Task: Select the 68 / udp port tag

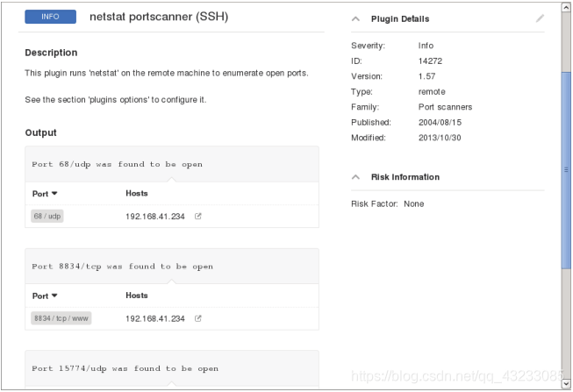Action: [47, 216]
